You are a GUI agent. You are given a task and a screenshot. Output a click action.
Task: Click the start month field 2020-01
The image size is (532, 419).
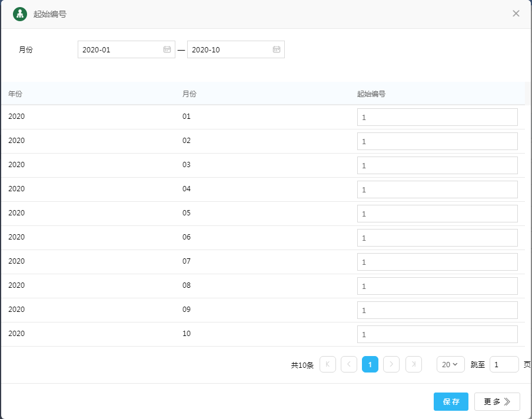coord(119,49)
